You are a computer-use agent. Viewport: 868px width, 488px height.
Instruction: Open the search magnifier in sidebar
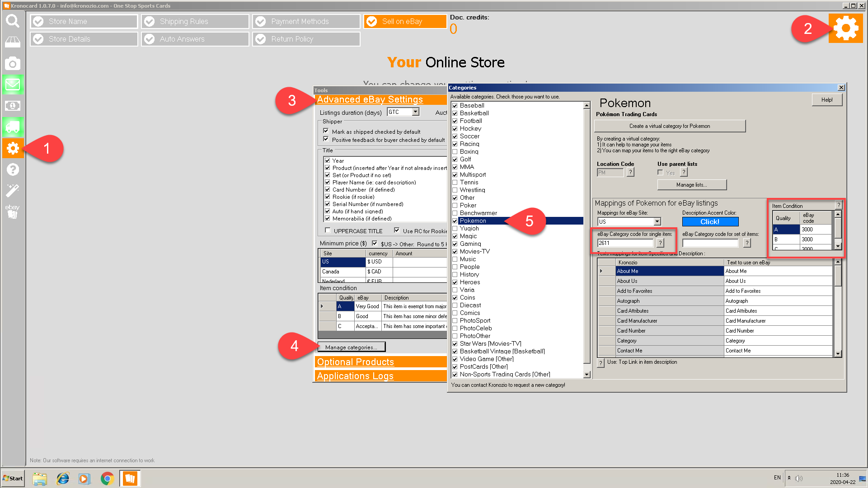click(x=13, y=21)
